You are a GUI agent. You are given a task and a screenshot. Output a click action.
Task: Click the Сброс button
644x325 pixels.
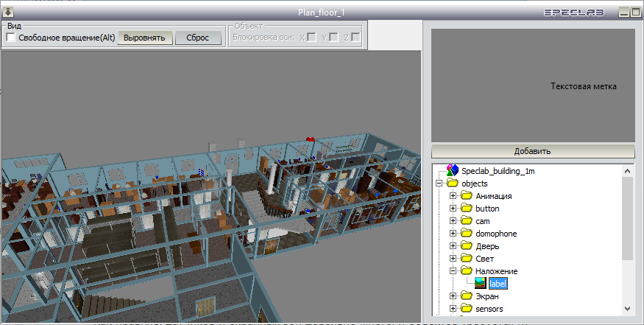198,38
